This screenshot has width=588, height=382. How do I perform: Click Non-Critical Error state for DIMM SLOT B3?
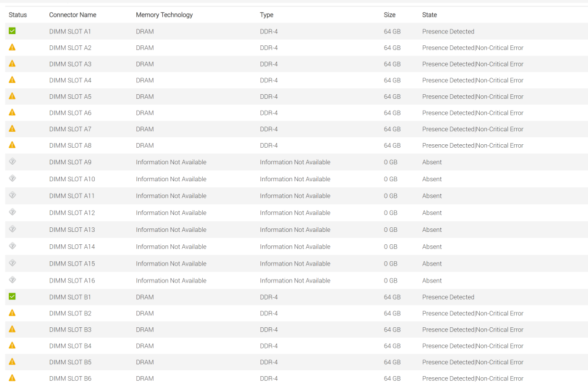pos(499,330)
